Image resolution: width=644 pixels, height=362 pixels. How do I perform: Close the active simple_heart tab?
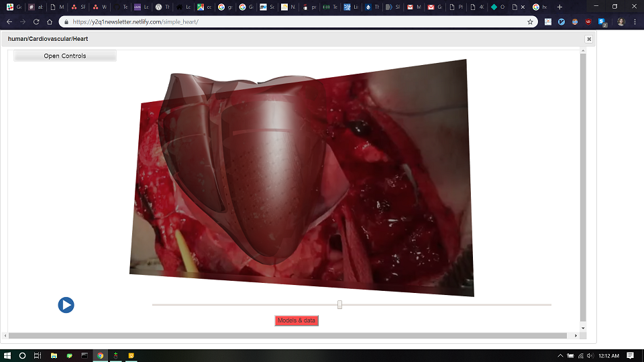click(523, 7)
